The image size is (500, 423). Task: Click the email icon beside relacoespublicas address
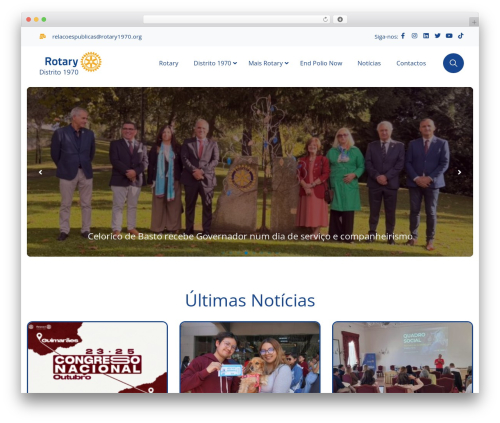tap(42, 36)
